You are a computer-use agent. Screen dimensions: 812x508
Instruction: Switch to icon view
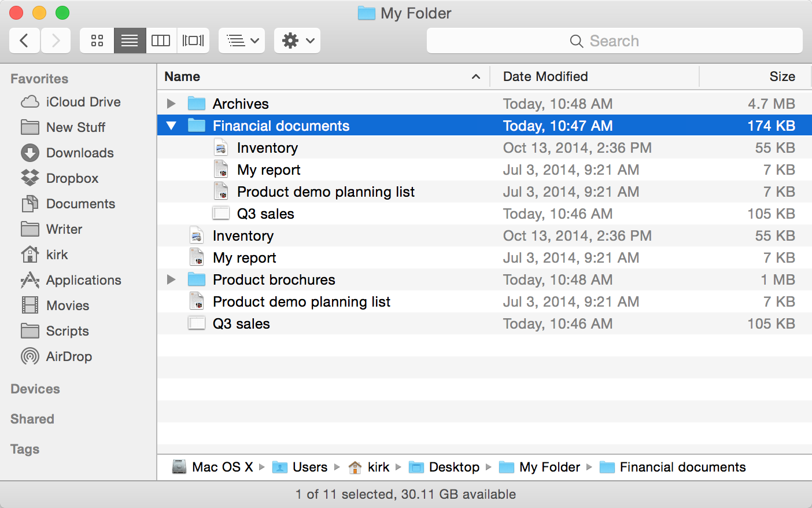click(x=97, y=41)
